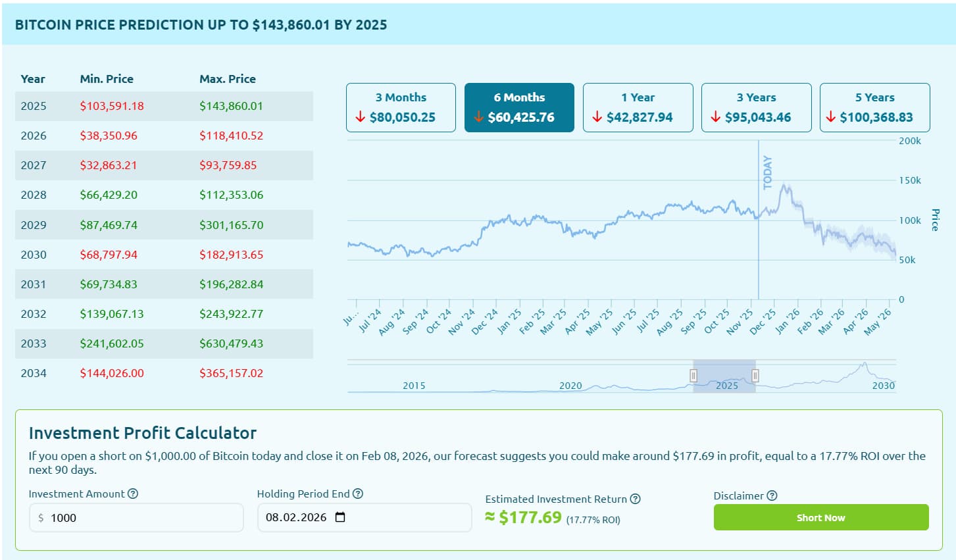Click the 2029 row in price table
The width and height of the screenshot is (956, 560).
coord(164,225)
